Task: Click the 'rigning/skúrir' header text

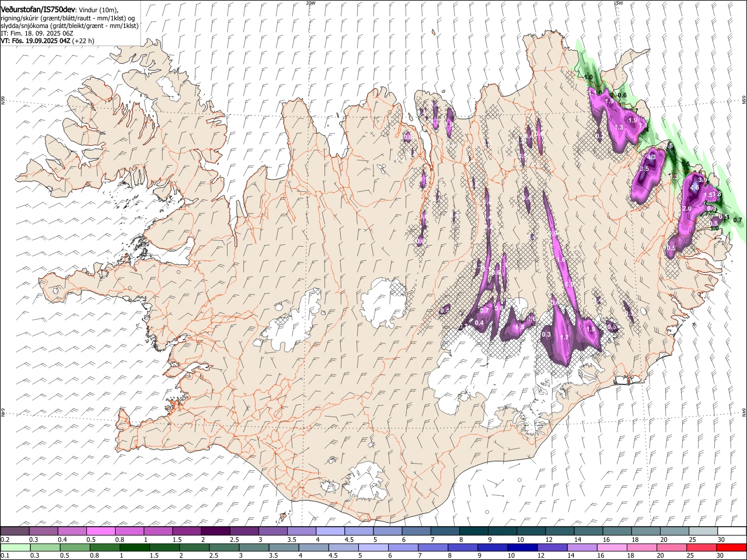Action: click(x=19, y=18)
